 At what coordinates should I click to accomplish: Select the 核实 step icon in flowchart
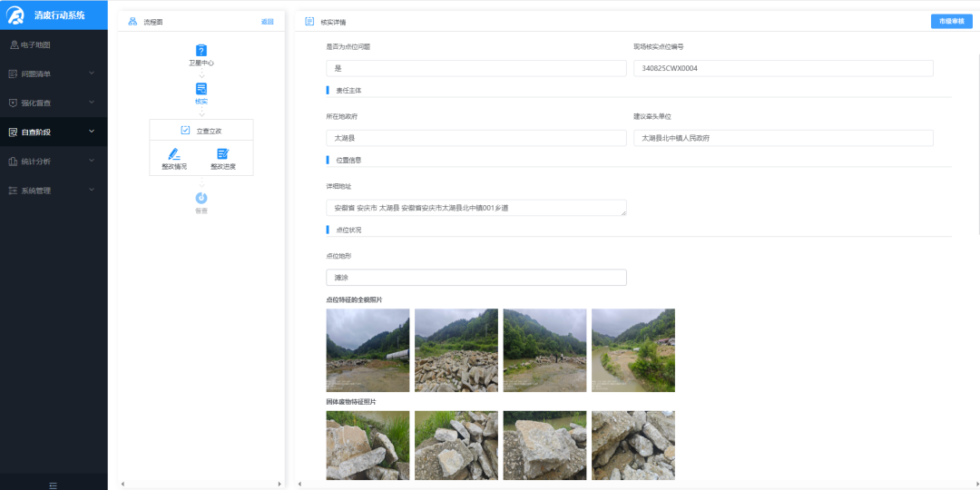point(201,89)
